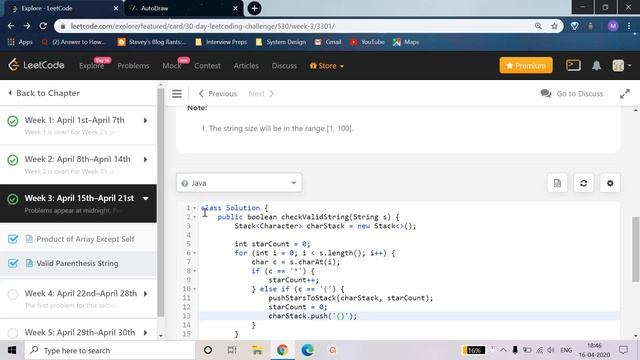
Task: Reload the current page
Action: [x=43, y=26]
